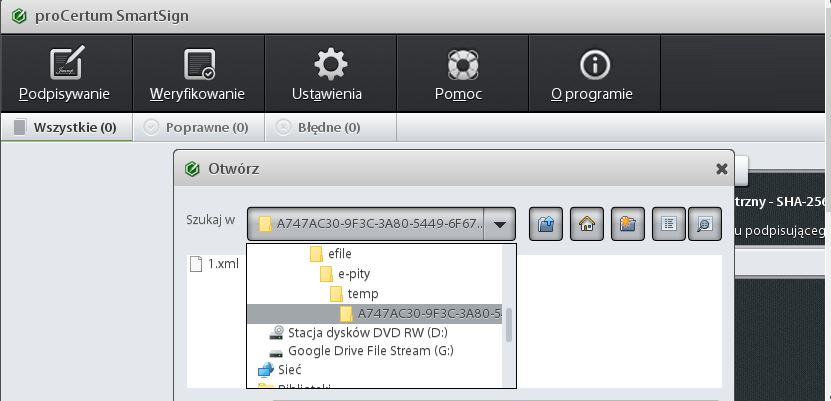Screen dimensions: 831x401
Task: Switch to list view
Action: (x=669, y=225)
